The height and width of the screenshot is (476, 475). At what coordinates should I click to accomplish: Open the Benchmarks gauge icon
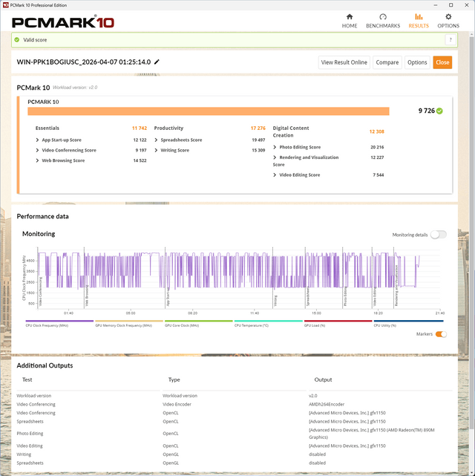point(383,16)
